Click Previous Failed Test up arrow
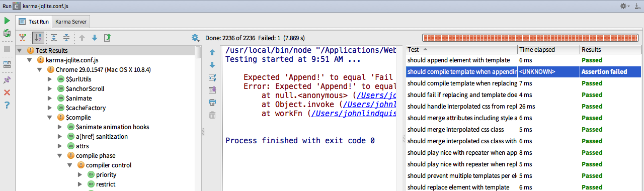This screenshot has height=191, width=644. coord(83,38)
